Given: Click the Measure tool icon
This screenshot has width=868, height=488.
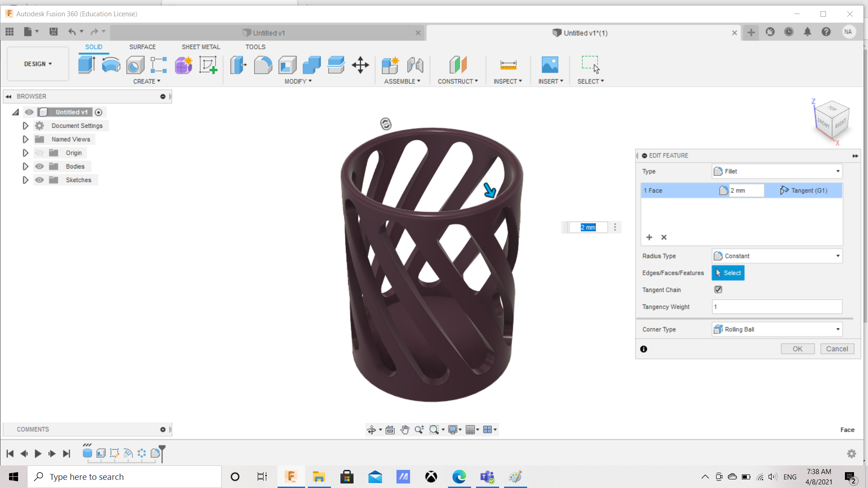Looking at the screenshot, I should point(508,65).
